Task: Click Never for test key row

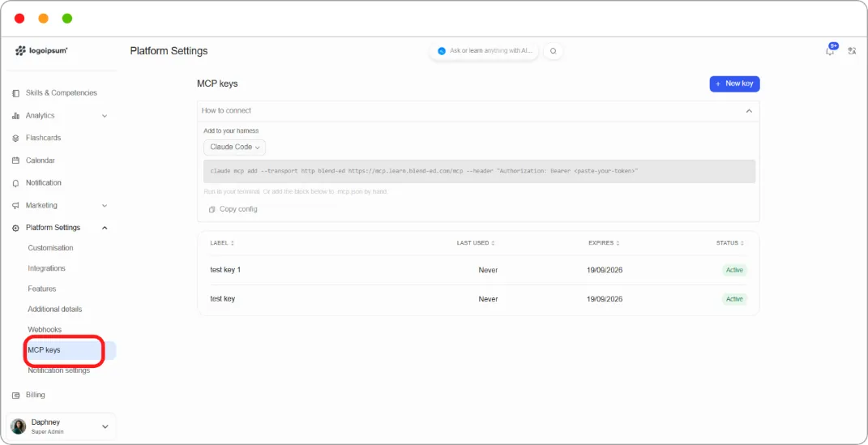Action: 488,299
